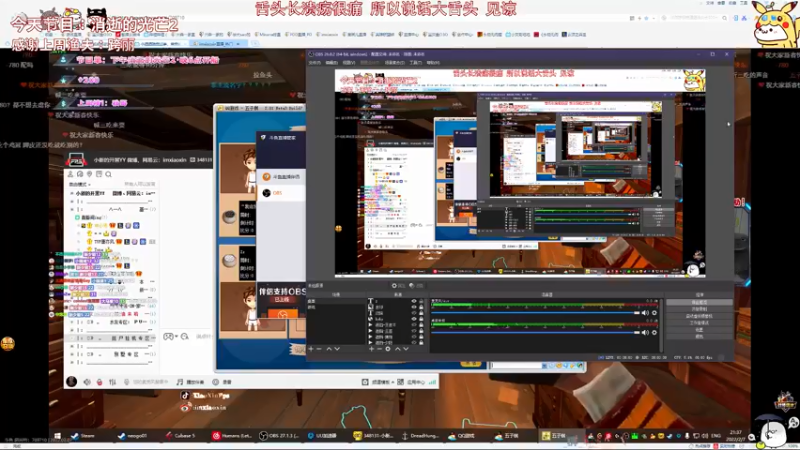
Task: Click the highlighted Stop Streaming button in OBS
Action: pyautogui.click(x=699, y=303)
